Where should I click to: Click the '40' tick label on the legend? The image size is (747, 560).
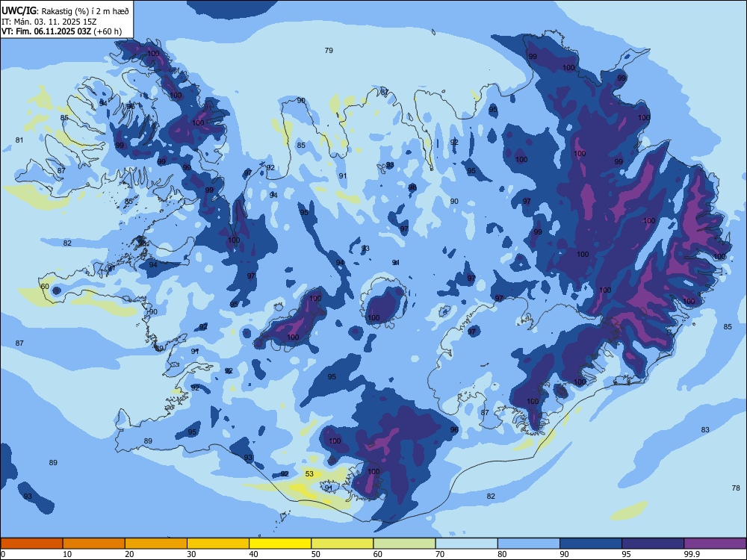tap(254, 554)
